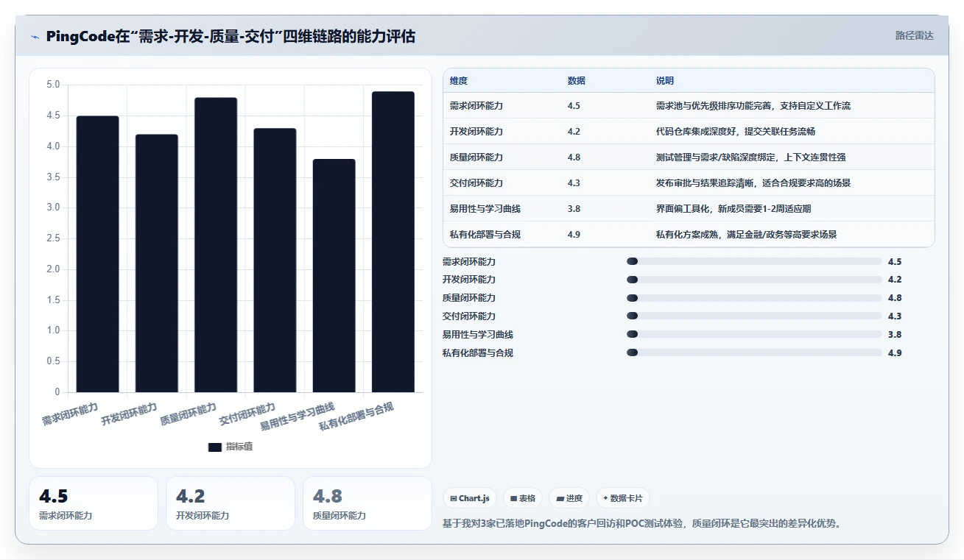Image resolution: width=964 pixels, height=560 pixels.
Task: Click the page title PingCode在“需求-开发-质量-交付”
Action: coord(231,36)
